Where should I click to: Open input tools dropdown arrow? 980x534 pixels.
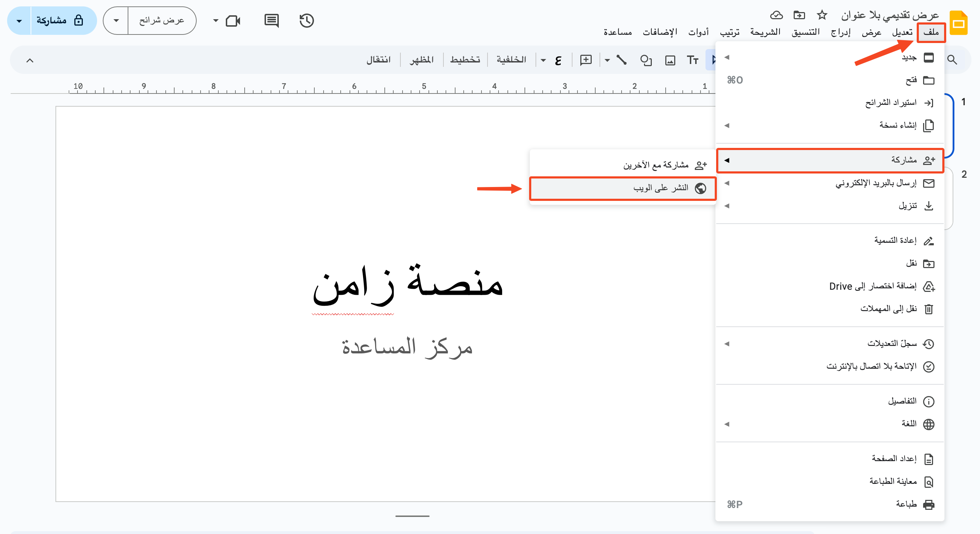point(543,60)
